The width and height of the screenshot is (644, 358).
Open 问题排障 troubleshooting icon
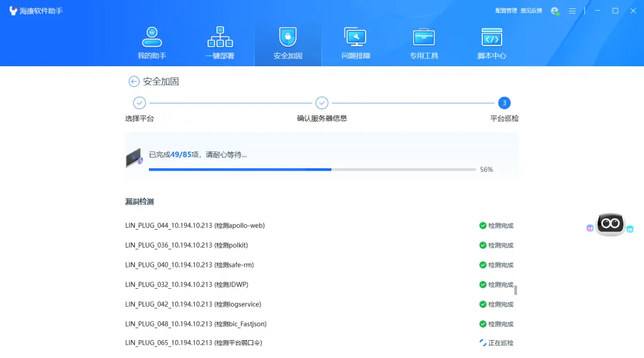[355, 37]
